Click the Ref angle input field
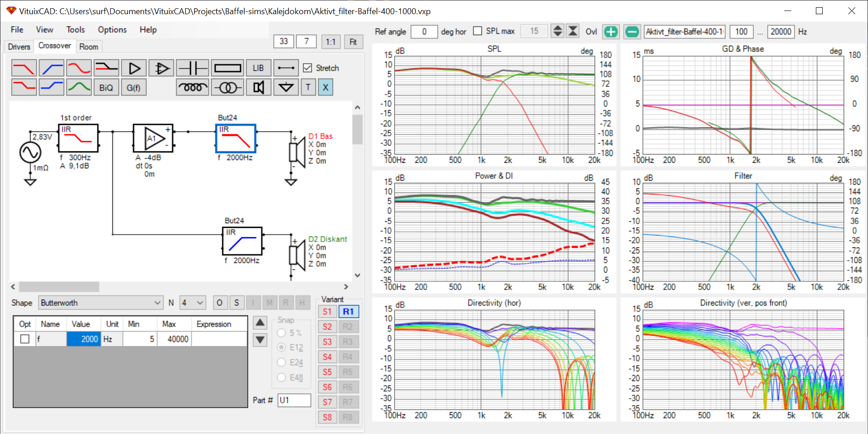 coord(424,32)
